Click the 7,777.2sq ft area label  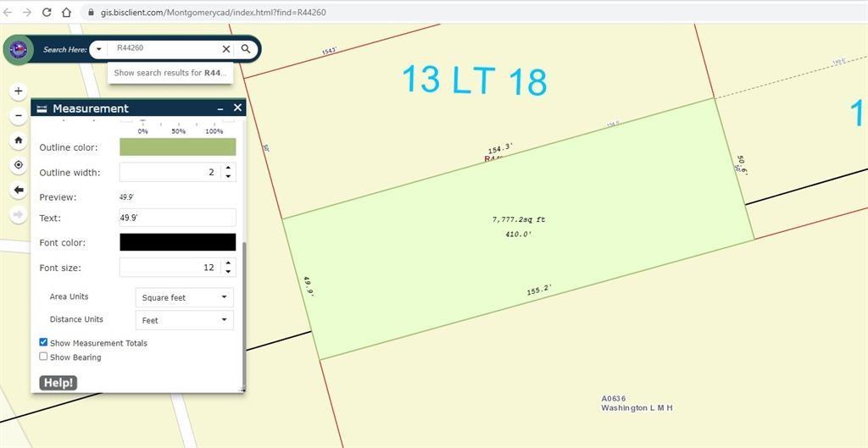519,219
